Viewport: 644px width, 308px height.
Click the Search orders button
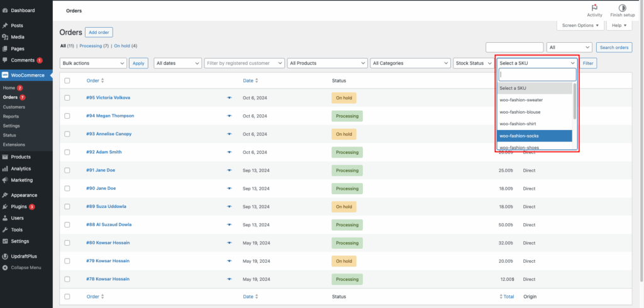point(614,47)
